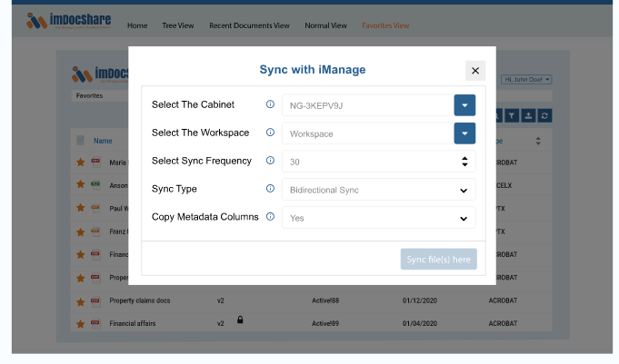Click info icon beside Select The Workspace
Viewport: 619px width, 364px height.
click(270, 133)
